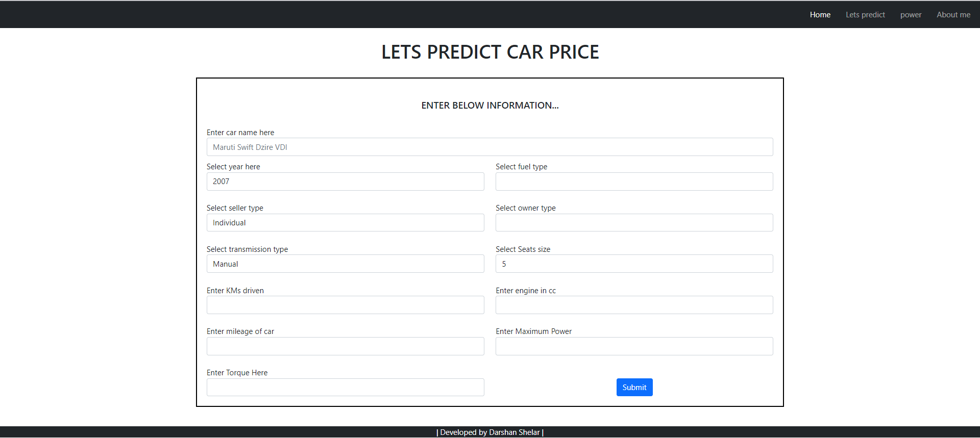980x438 pixels.
Task: Focus the engine in cc field
Action: point(634,305)
